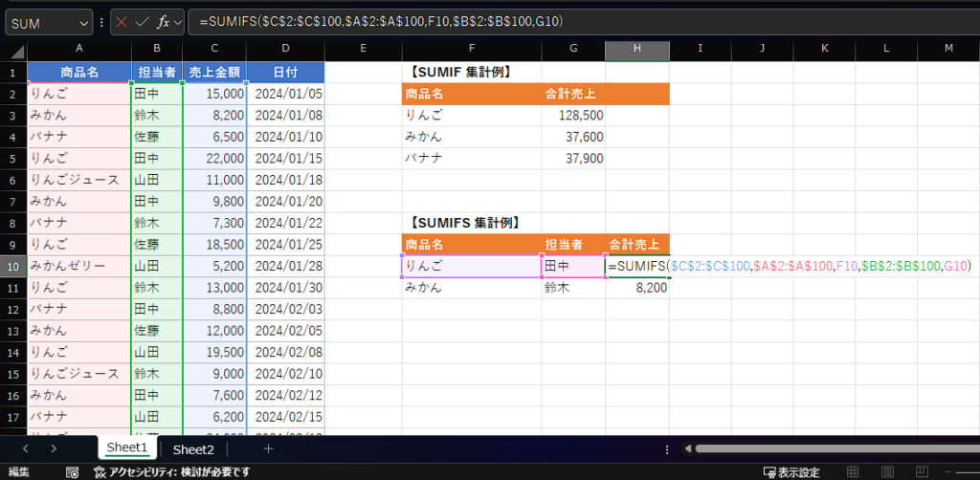Viewport: 980px width, 480px height.
Task: Switch to Page Break Preview view
Action: [x=923, y=472]
